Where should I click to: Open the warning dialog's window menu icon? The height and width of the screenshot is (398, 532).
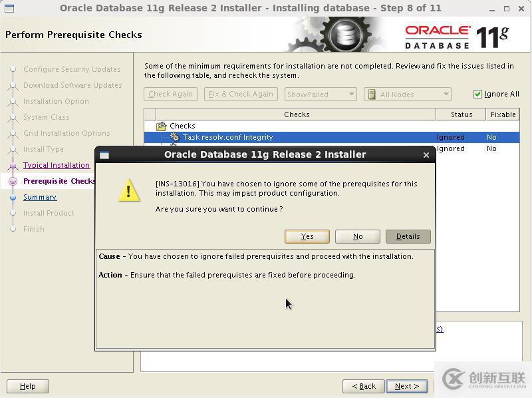point(104,155)
